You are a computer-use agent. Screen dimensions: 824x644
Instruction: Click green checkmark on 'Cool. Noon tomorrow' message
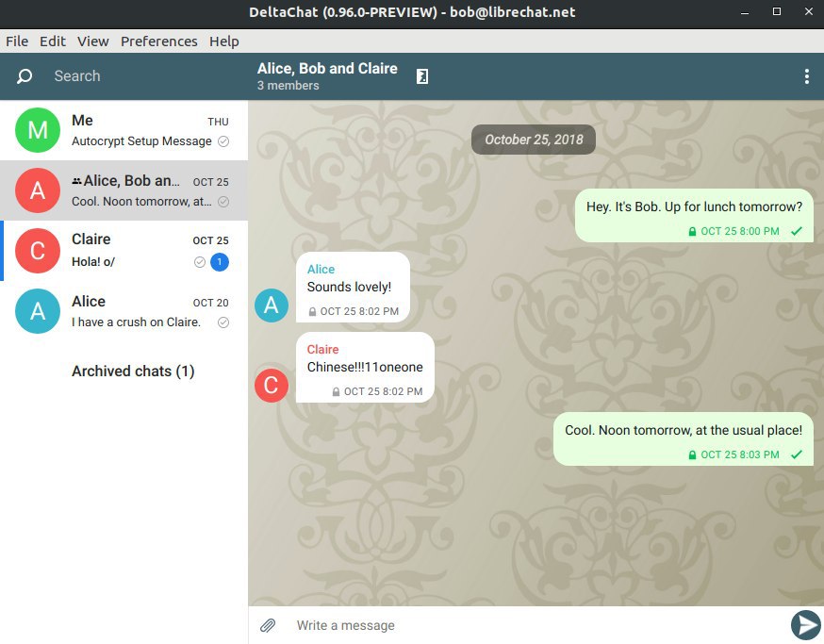tap(797, 454)
